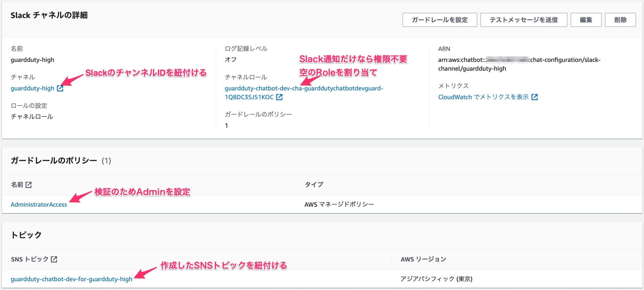Click the ガードレールを設定 button
Viewport: 644px width, 290px height.
coord(439,20)
